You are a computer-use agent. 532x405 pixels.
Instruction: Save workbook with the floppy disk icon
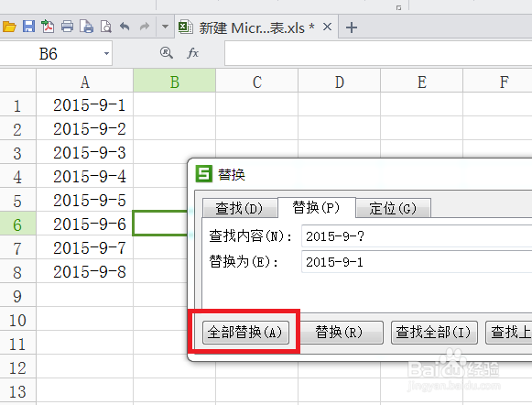coord(28,27)
